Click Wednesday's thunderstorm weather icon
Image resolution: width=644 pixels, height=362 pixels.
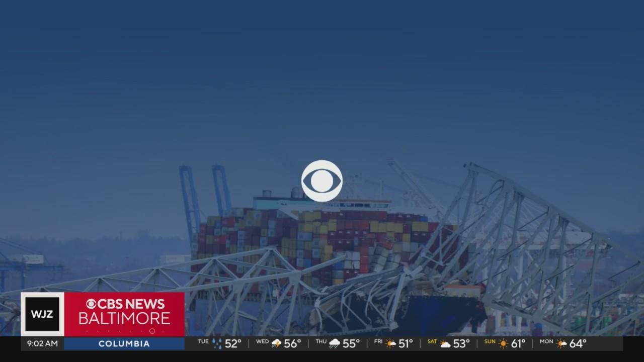click(276, 344)
